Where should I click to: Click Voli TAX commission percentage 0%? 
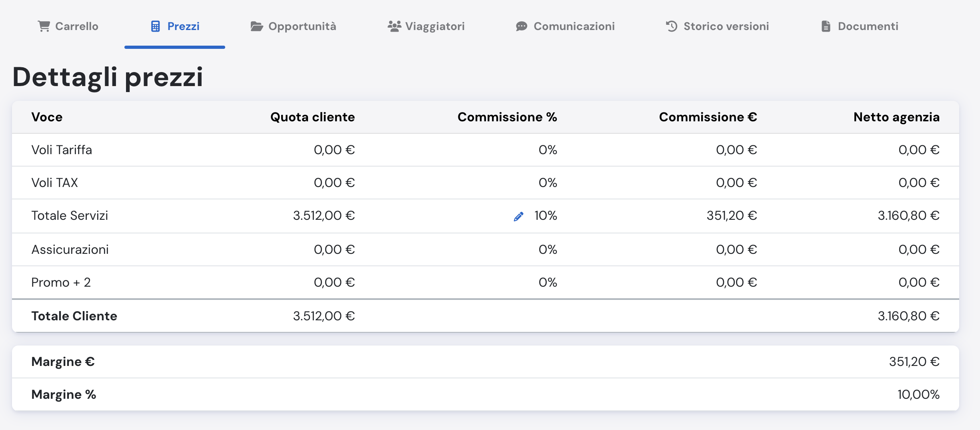(x=548, y=183)
